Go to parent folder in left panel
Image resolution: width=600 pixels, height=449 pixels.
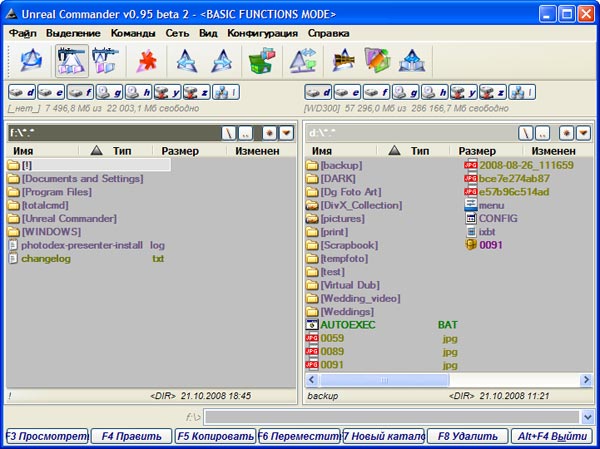[x=245, y=133]
